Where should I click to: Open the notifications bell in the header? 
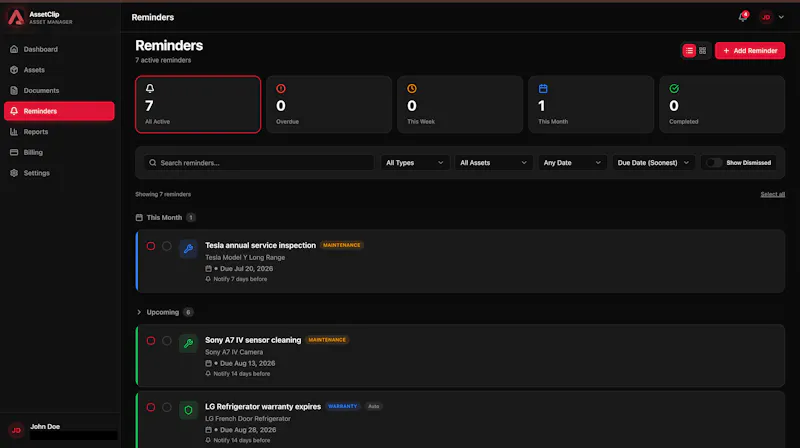[743, 17]
